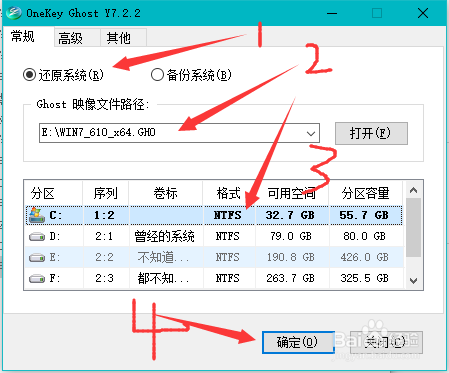
Task: Click the 分区 column header
Action: click(x=53, y=193)
